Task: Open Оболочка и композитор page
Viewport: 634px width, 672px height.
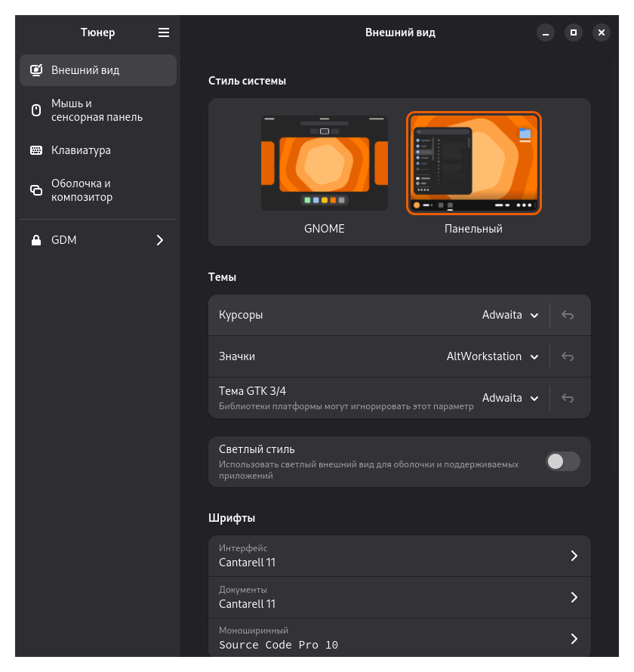Action: pyautogui.click(x=98, y=190)
